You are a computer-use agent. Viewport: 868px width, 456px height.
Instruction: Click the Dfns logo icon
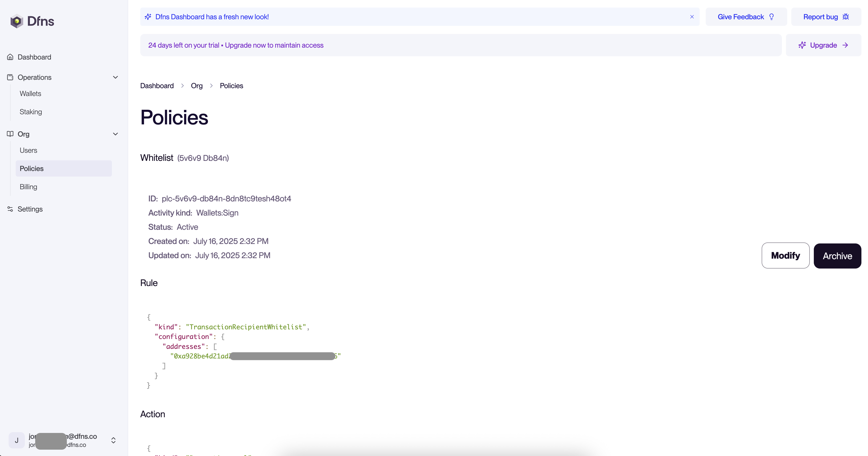(x=16, y=21)
